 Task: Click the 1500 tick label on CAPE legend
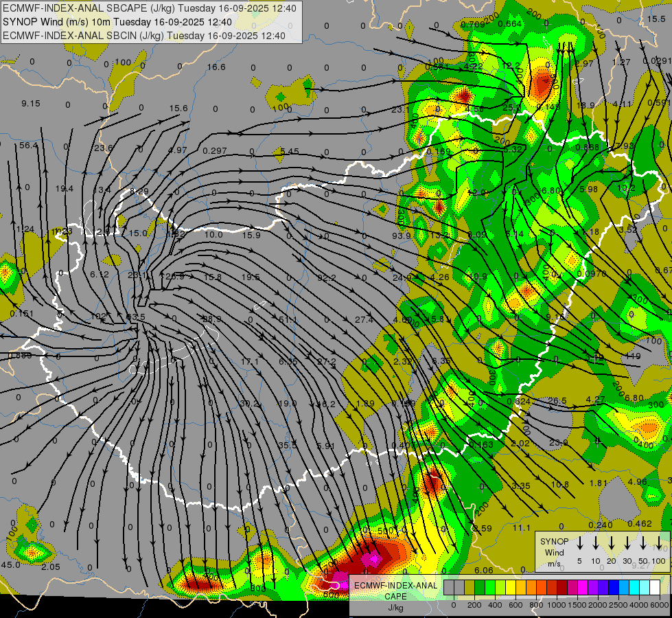click(577, 605)
